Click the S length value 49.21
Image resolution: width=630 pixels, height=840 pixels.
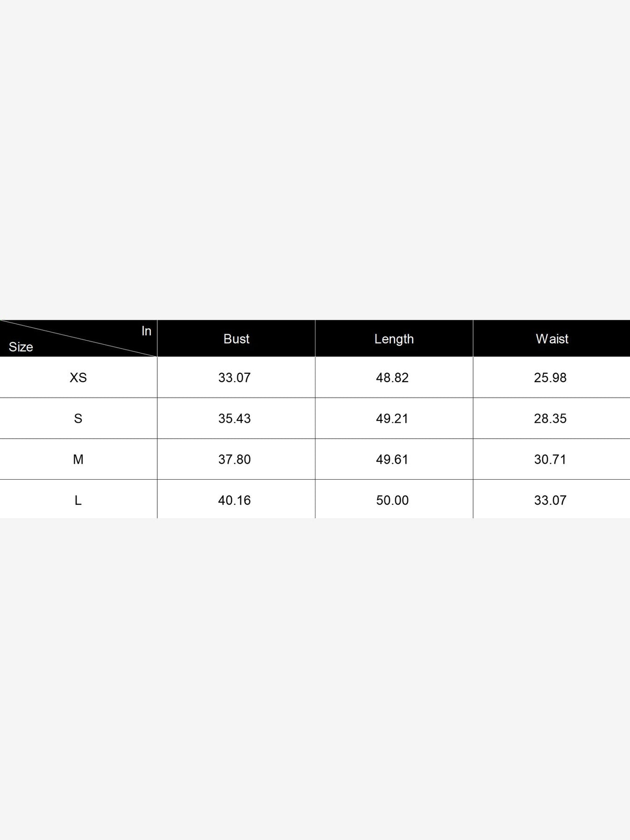point(392,419)
